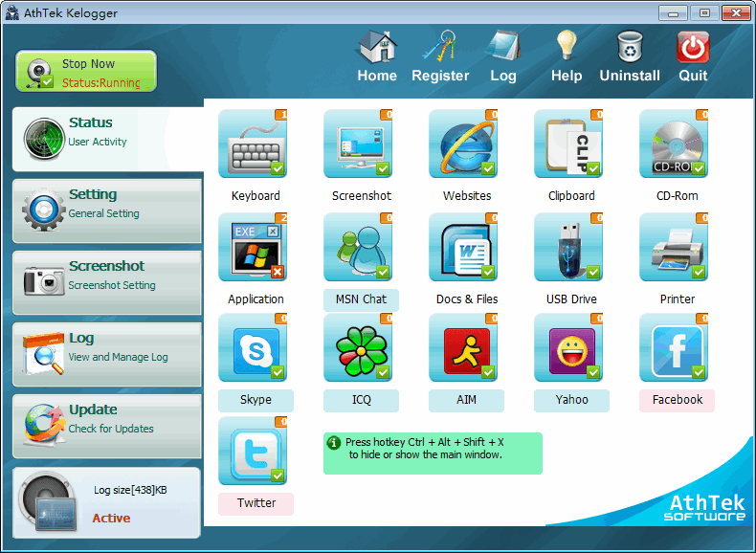Click the MSN Chat label
The width and height of the screenshot is (756, 553).
click(361, 299)
